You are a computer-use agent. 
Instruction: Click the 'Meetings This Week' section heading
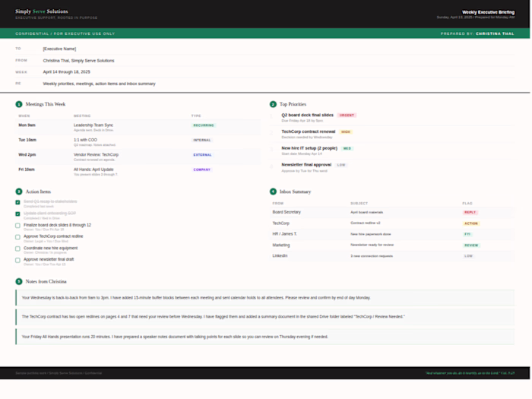[x=46, y=104]
